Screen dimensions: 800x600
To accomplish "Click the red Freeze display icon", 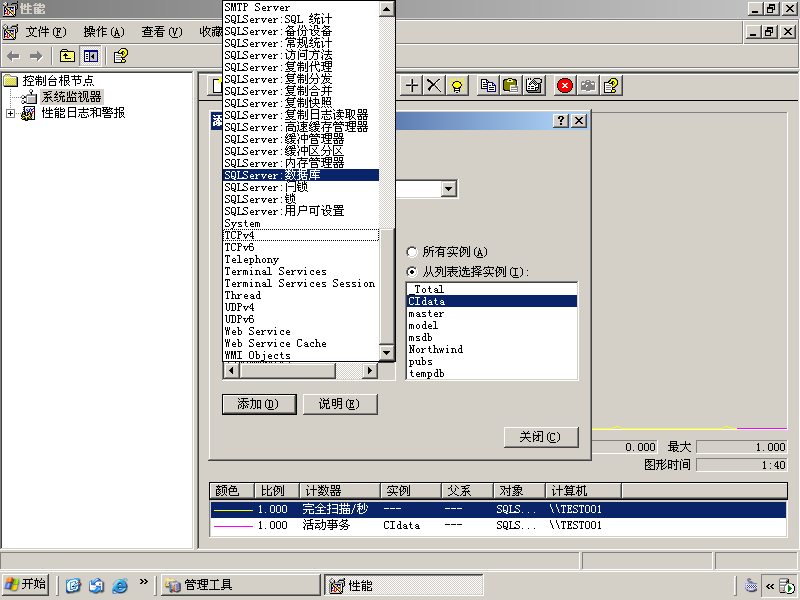I will [x=565, y=85].
